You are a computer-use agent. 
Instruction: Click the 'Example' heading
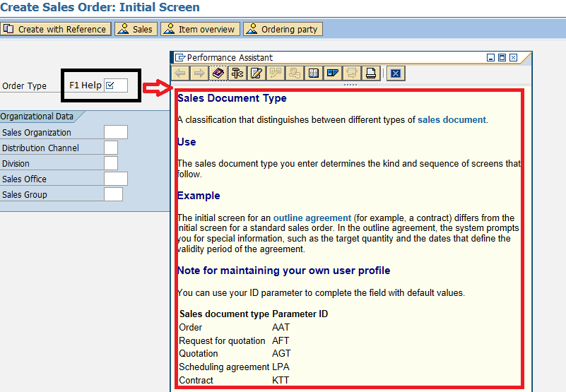(x=199, y=196)
